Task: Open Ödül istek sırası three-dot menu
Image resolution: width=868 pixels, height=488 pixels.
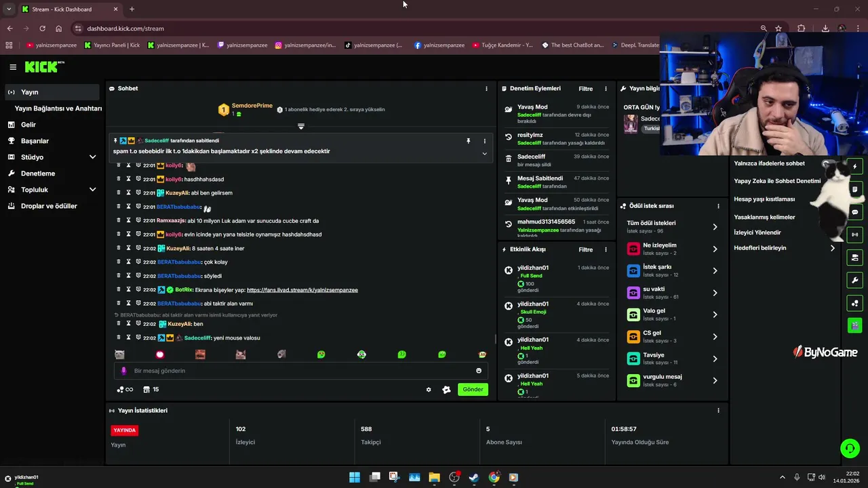Action: (x=718, y=206)
